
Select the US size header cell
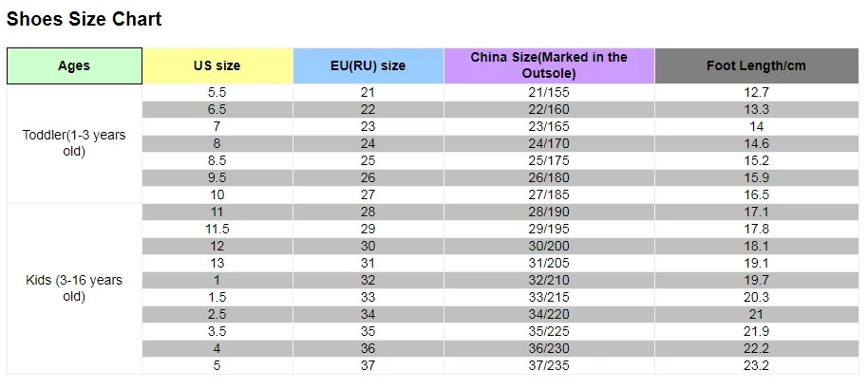tap(217, 65)
